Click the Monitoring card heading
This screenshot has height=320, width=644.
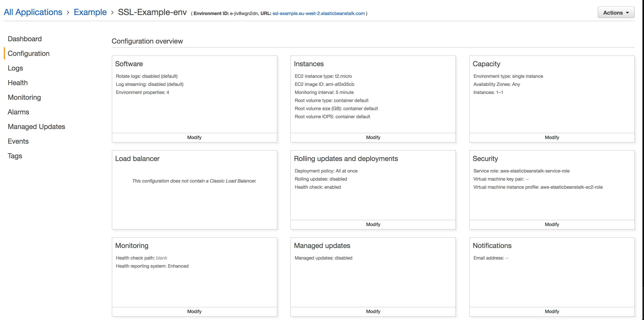pyautogui.click(x=132, y=246)
